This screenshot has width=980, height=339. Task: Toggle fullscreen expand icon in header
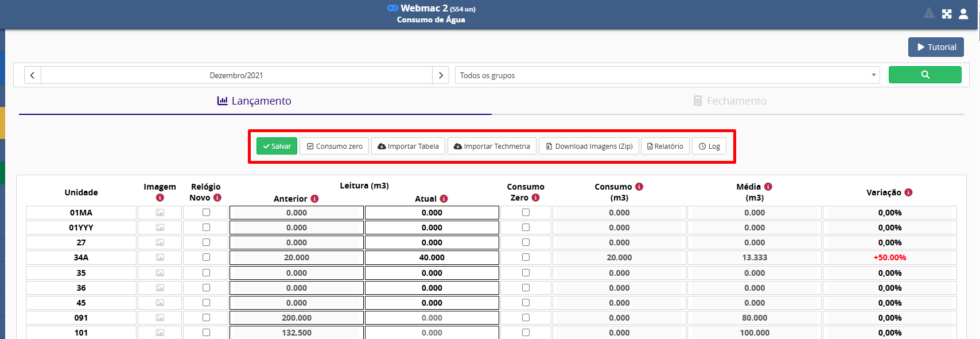947,14
